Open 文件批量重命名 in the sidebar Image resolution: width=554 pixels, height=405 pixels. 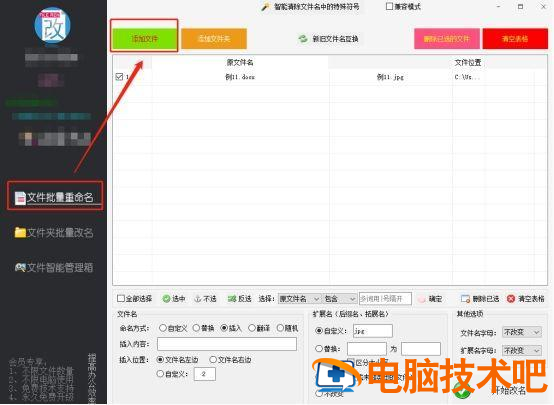[x=54, y=197]
